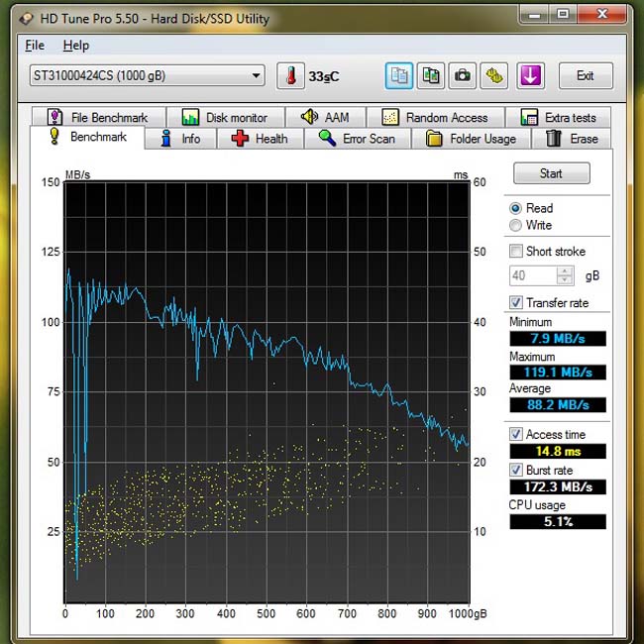Uncheck the Transfer rate checkbox
Screen dimensions: 644x644
coord(516,303)
